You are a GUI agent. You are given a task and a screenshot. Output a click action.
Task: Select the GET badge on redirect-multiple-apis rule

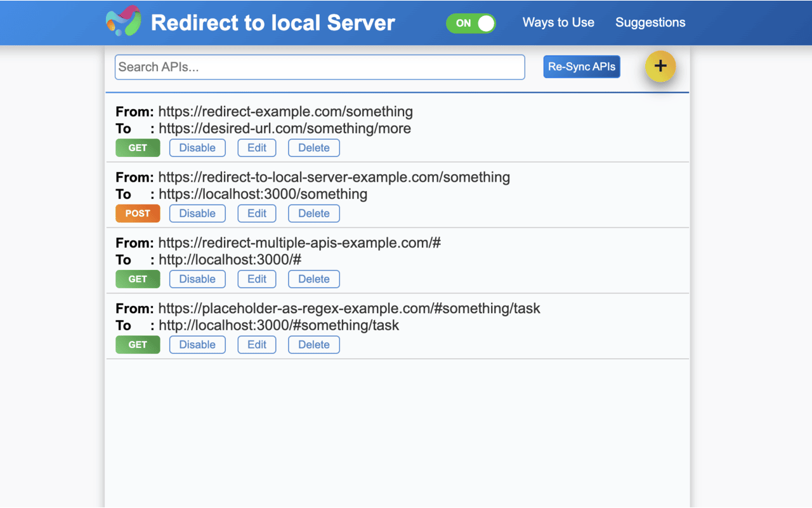coord(138,279)
